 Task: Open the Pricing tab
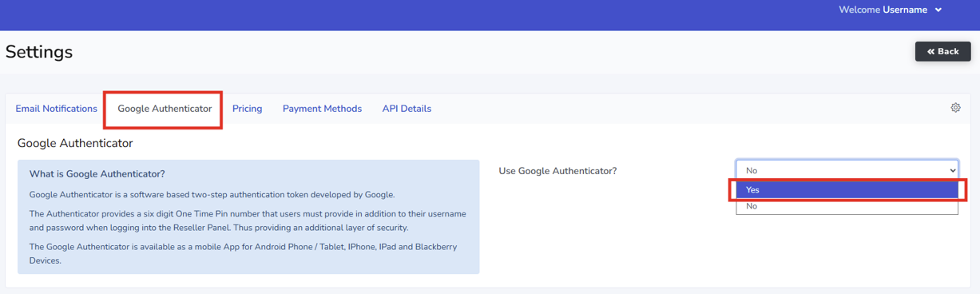(248, 109)
